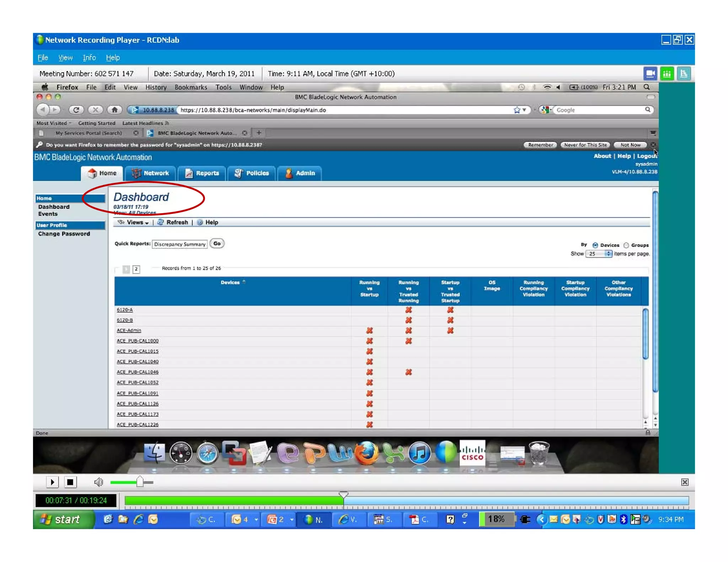Screen dimensions: 728x562
Task: Open the Network tab in BladeLogic
Action: [150, 173]
